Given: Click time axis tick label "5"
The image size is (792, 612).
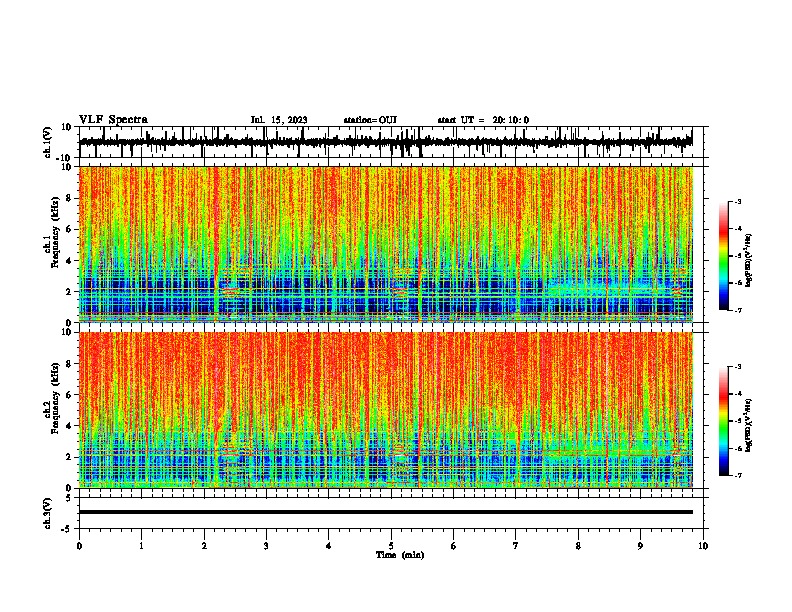Looking at the screenshot, I should click(x=391, y=546).
